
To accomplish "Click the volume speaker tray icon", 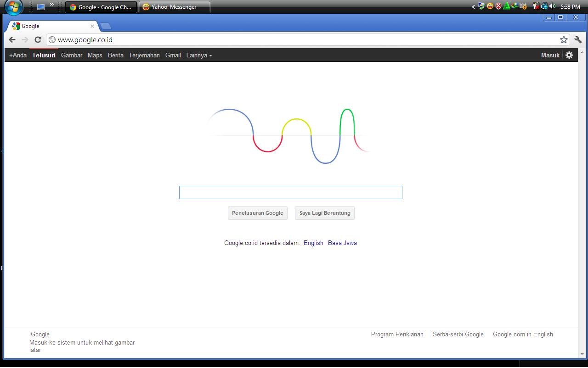I will pyautogui.click(x=552, y=6).
